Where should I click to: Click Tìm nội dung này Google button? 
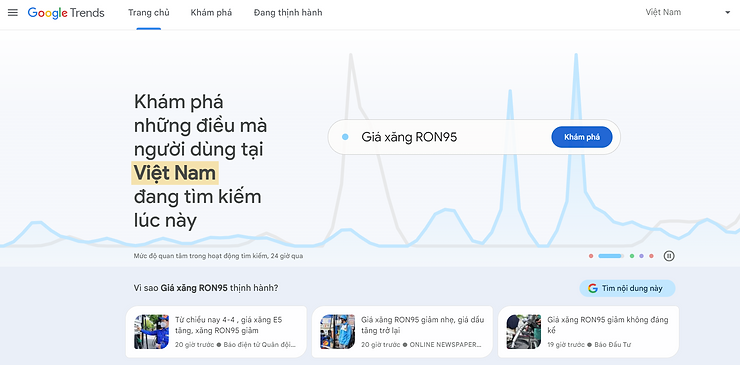627,289
